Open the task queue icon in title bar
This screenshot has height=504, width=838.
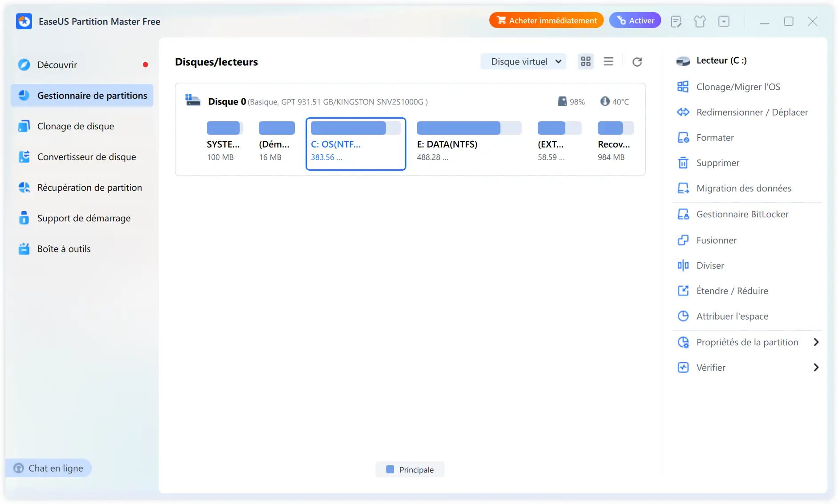[x=676, y=21]
